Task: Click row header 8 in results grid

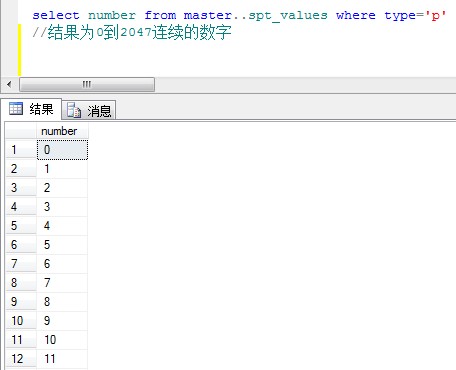Action: click(x=21, y=283)
